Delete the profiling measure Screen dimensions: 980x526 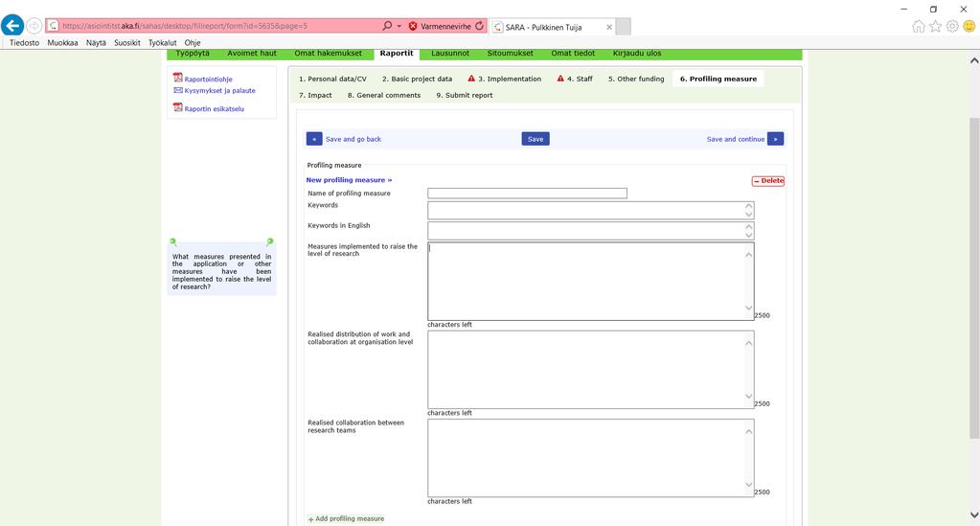tap(767, 181)
